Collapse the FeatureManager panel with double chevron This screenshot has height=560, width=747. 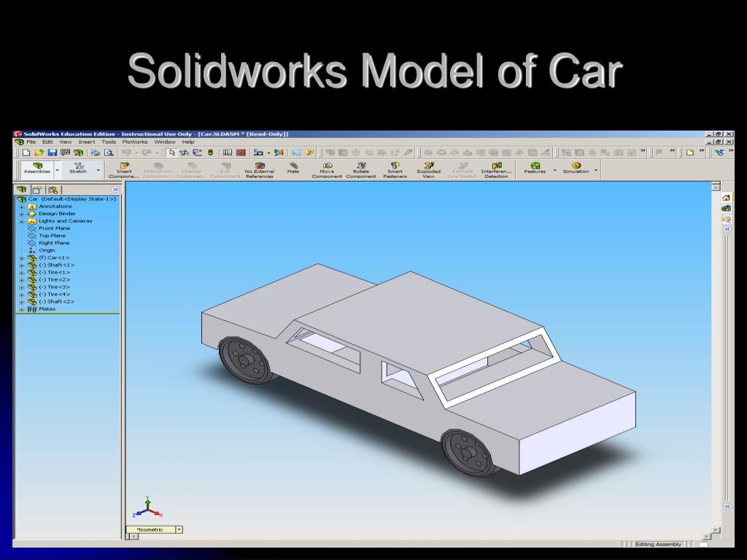(x=115, y=190)
